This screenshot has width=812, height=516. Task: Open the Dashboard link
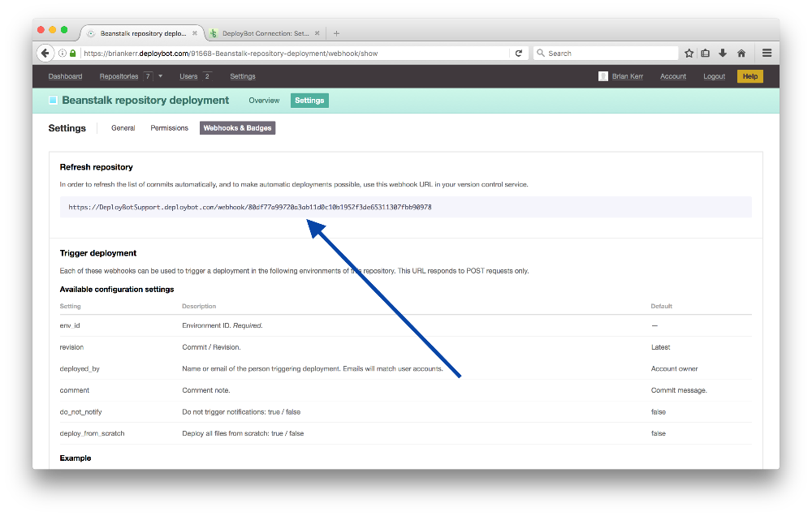click(65, 76)
